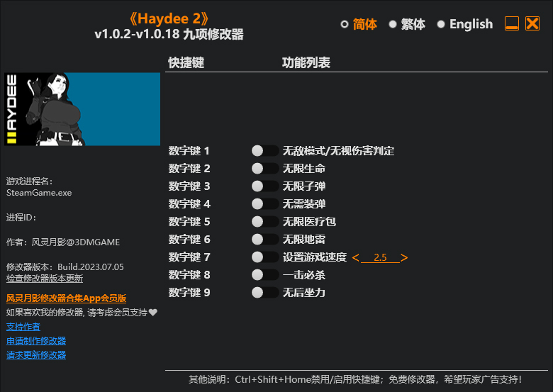This screenshot has width=553, height=392.
Task: Turn on 无后坐力 switch
Action: (x=265, y=293)
